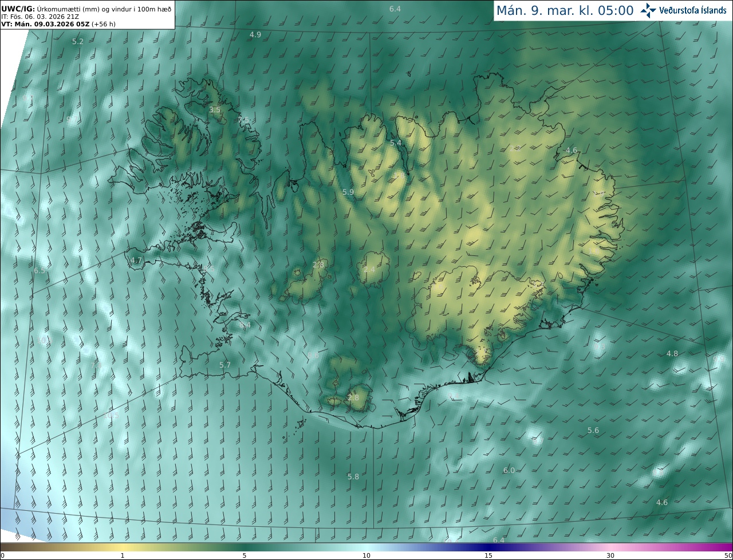The image size is (733, 560).
Task: Click the 5.4 value on the map
Action: point(396,143)
